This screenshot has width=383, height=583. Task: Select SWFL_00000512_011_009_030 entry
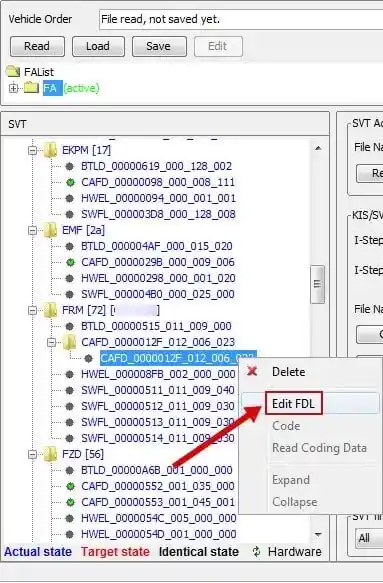click(x=158, y=406)
